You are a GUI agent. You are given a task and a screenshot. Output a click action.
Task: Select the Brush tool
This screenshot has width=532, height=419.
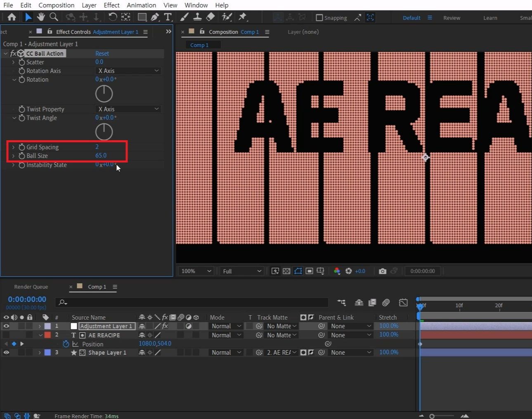[184, 17]
